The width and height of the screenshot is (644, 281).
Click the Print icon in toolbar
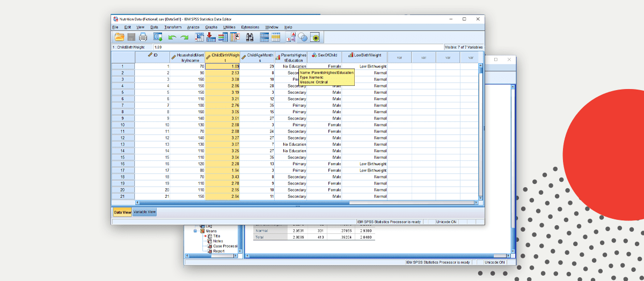point(143,37)
